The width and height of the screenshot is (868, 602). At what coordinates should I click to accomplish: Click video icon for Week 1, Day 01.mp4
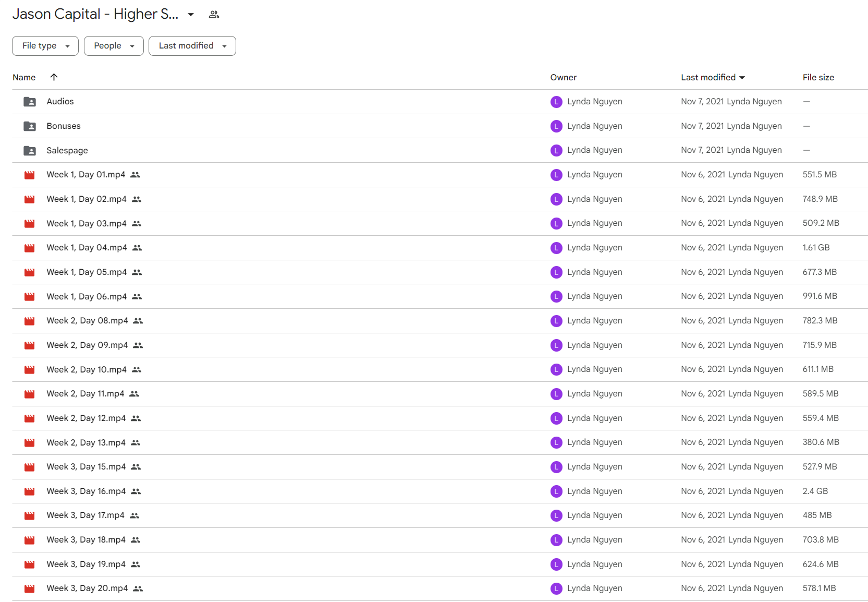(x=30, y=175)
